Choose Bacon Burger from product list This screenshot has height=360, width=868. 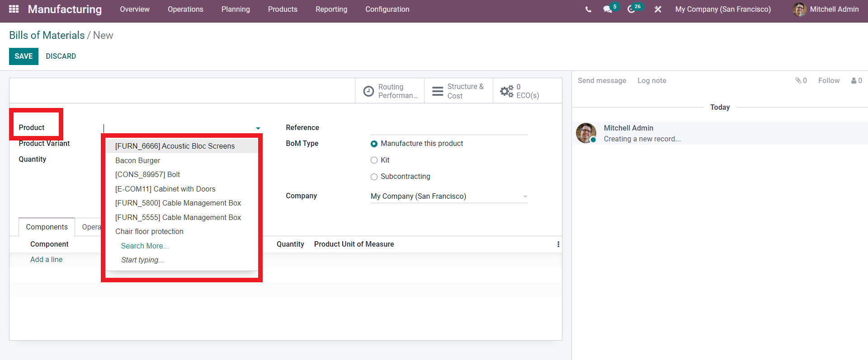tap(181, 160)
